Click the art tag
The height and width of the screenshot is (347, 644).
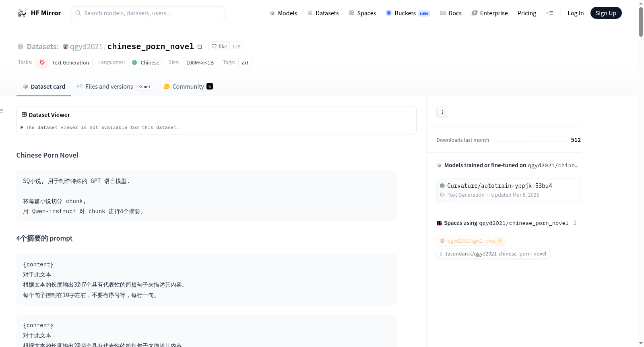coord(245,62)
